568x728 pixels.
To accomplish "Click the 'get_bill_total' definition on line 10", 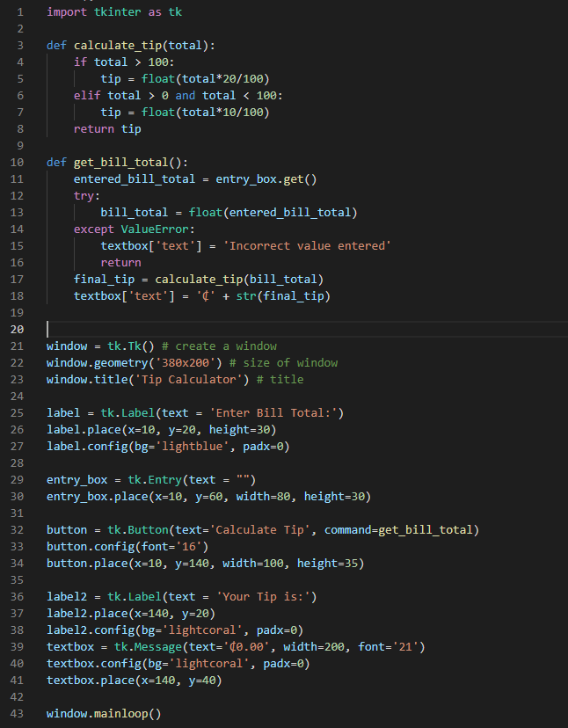I will coord(120,163).
